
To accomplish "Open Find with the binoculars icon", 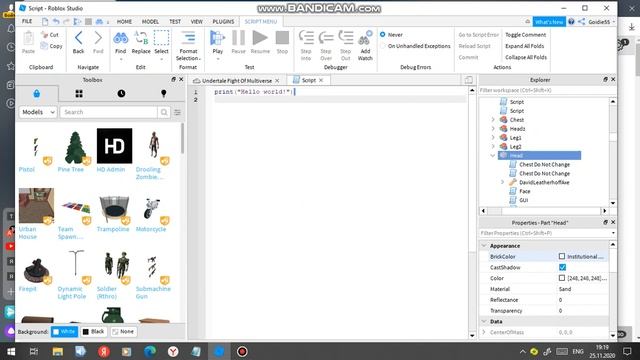I will pyautogui.click(x=120, y=38).
